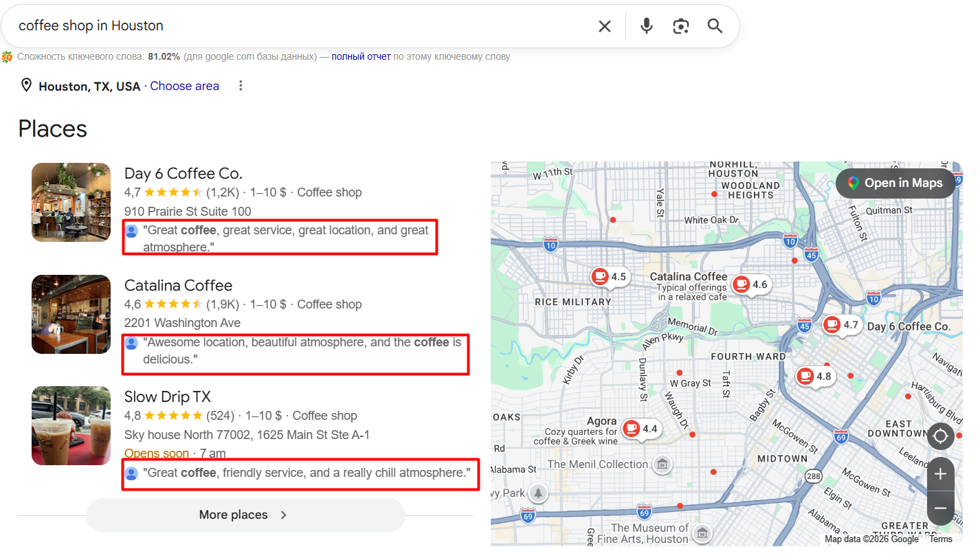
Task: Click The Menil Collection museum map icon
Action: (x=662, y=465)
